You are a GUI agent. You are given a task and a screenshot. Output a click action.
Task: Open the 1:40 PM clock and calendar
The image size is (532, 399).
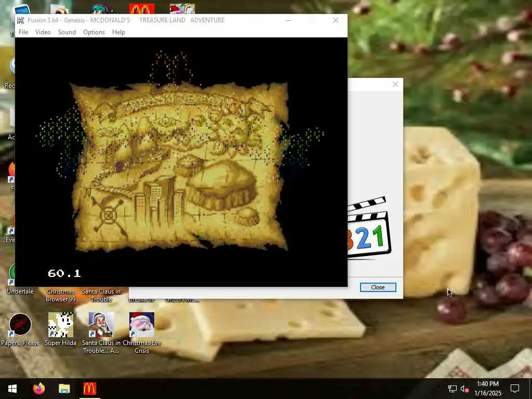pyautogui.click(x=487, y=389)
